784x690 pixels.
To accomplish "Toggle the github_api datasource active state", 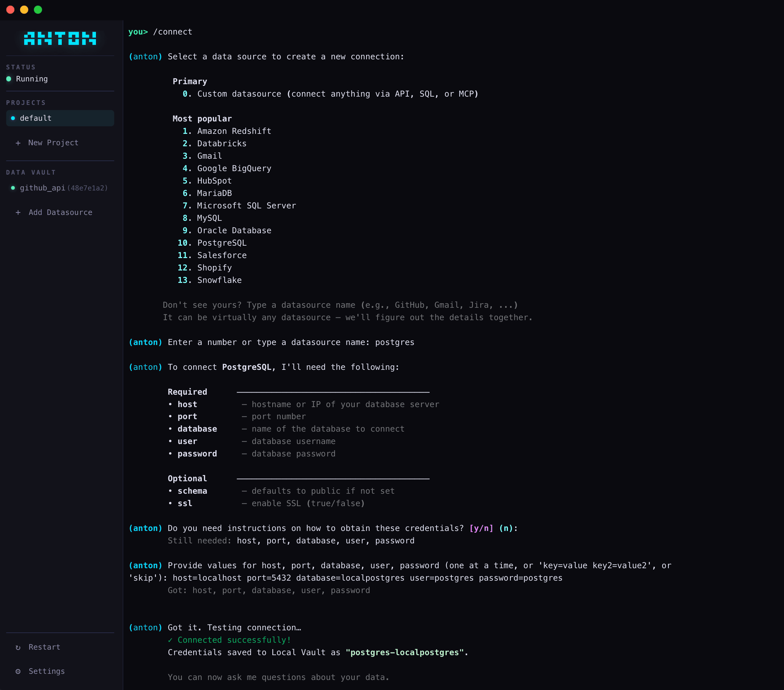I will click(x=13, y=188).
